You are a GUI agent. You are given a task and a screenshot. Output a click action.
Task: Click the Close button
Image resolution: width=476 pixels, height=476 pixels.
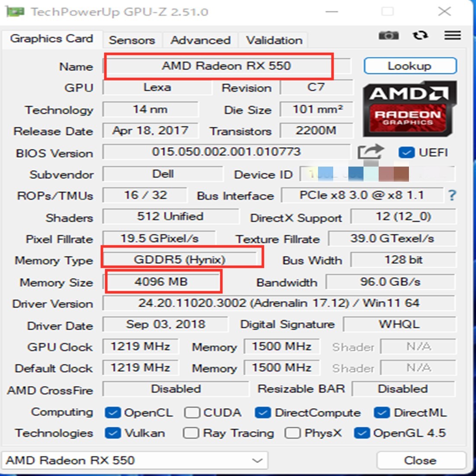(x=421, y=460)
